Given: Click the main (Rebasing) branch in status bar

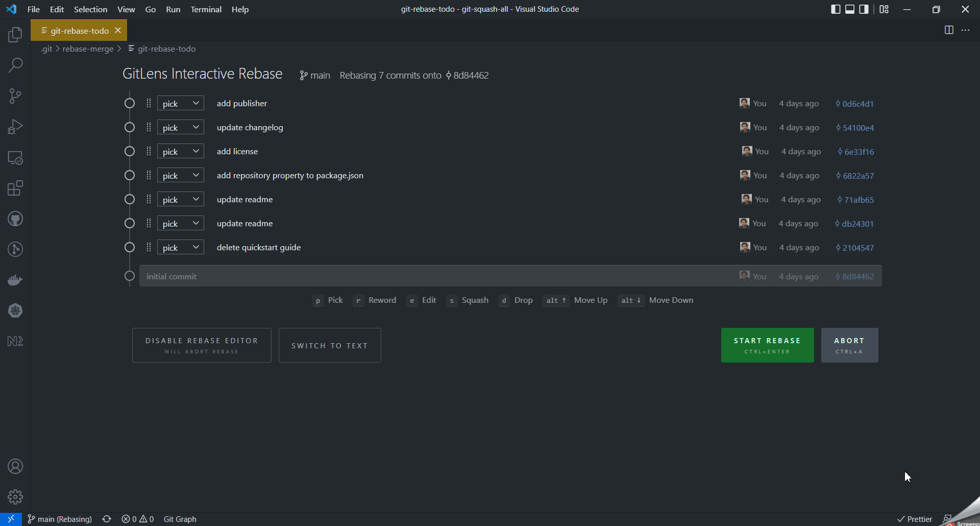Looking at the screenshot, I should pos(60,519).
